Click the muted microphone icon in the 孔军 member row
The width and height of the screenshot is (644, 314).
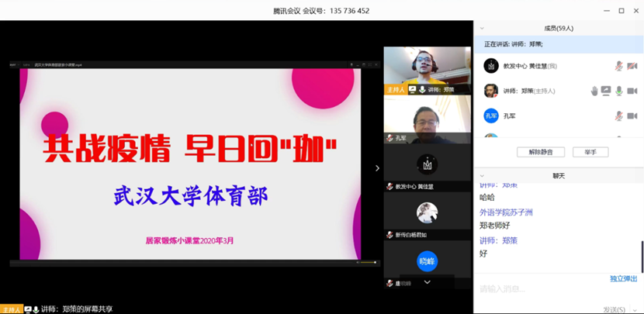click(x=618, y=116)
